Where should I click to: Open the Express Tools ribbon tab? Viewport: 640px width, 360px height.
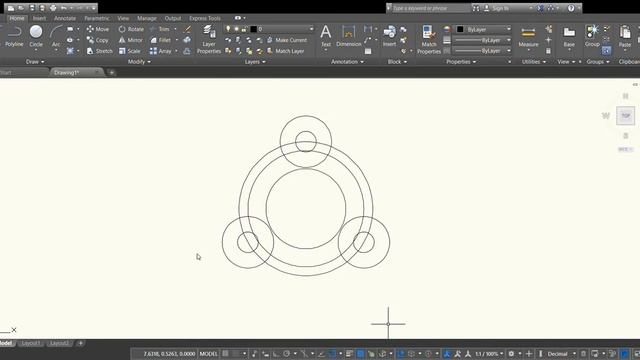coord(204,18)
